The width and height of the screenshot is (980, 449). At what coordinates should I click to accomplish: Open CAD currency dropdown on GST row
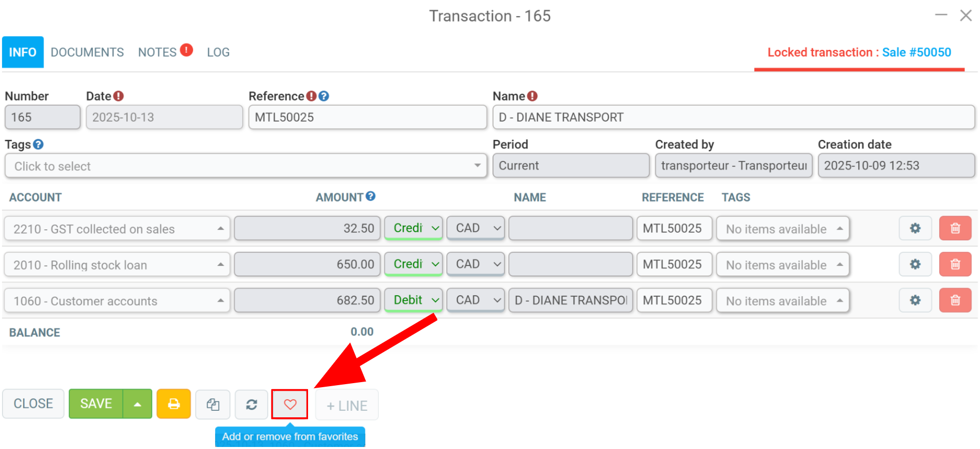click(475, 228)
